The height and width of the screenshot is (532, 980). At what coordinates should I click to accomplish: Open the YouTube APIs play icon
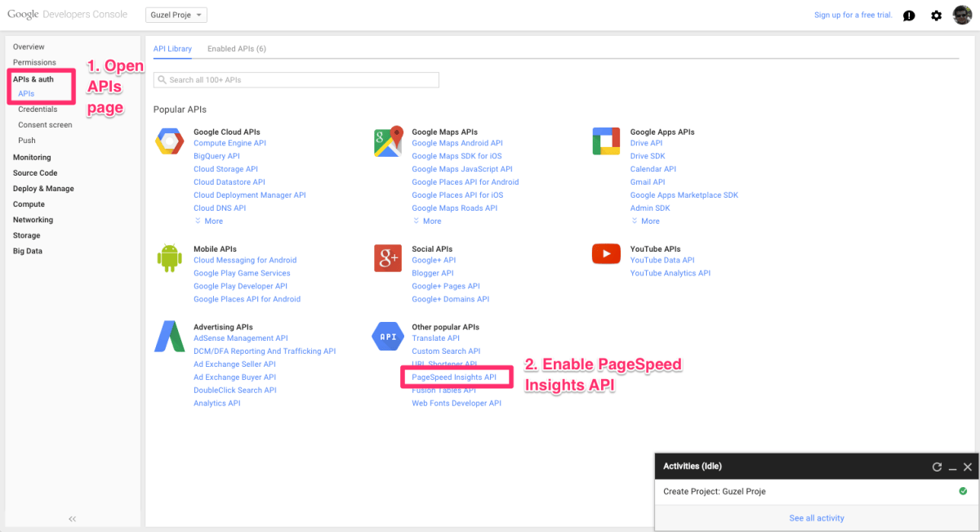pyautogui.click(x=606, y=253)
